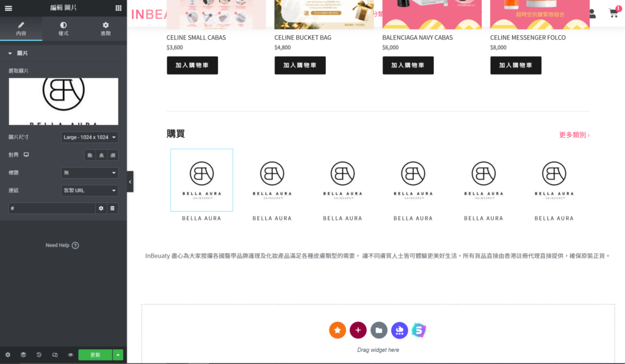The height and width of the screenshot is (364, 625).
Task: Open the Navigator layers icon
Action: coord(23,355)
